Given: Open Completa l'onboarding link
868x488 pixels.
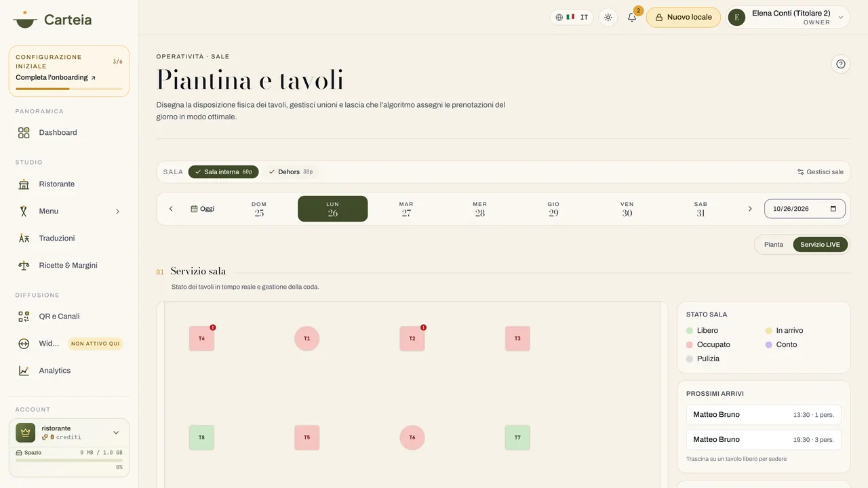Looking at the screenshot, I should [56, 78].
